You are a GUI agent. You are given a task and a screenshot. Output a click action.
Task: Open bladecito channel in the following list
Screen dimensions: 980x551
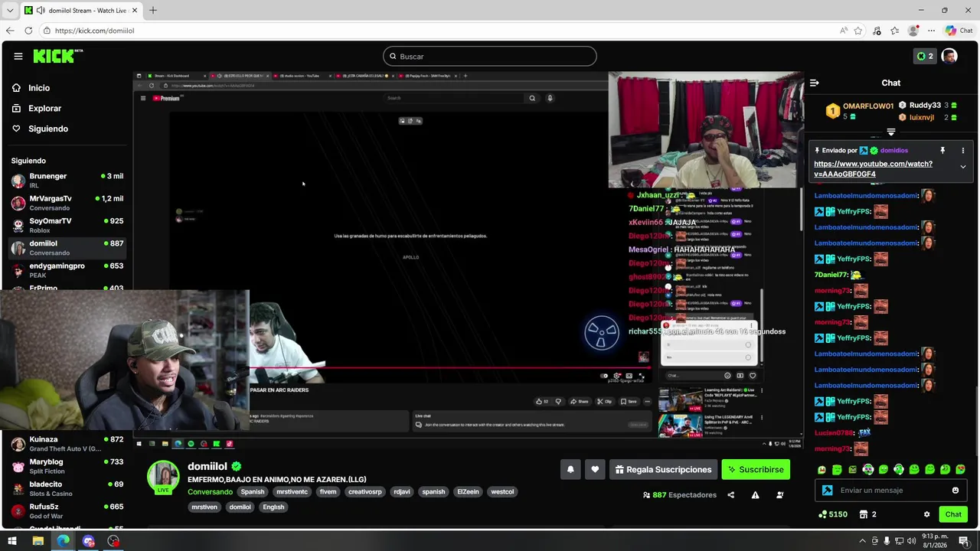[x=67, y=488]
